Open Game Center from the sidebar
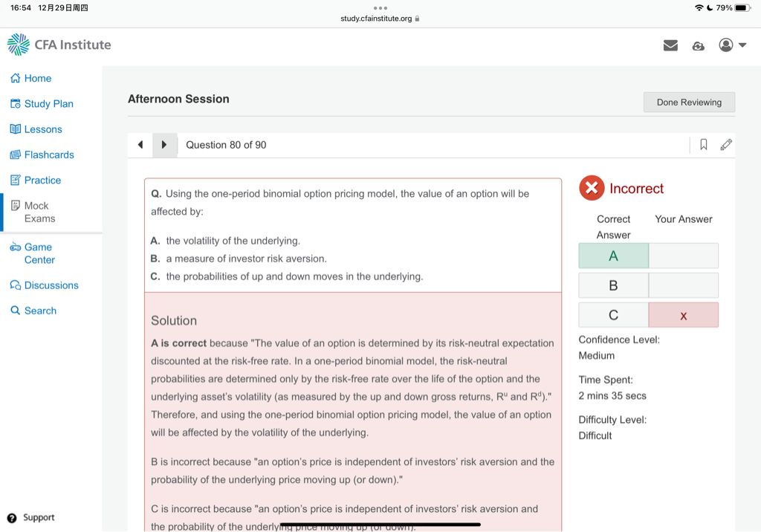This screenshot has height=532, width=761. 39,253
